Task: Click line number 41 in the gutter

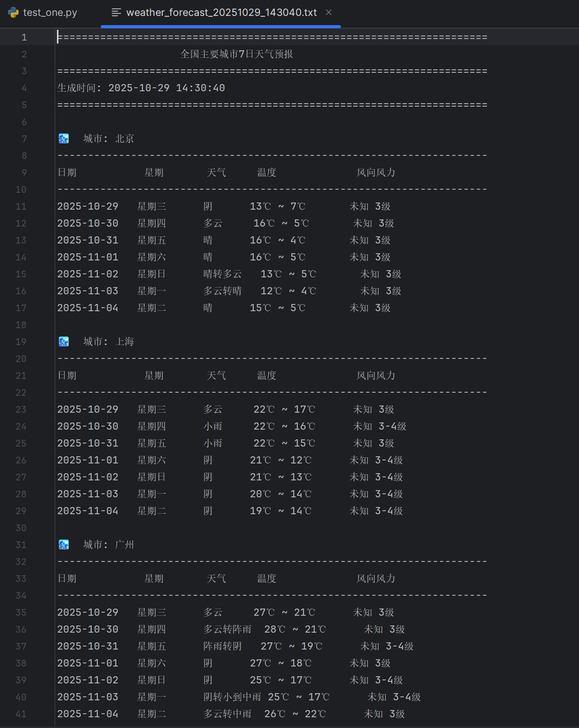Action: click(x=21, y=714)
